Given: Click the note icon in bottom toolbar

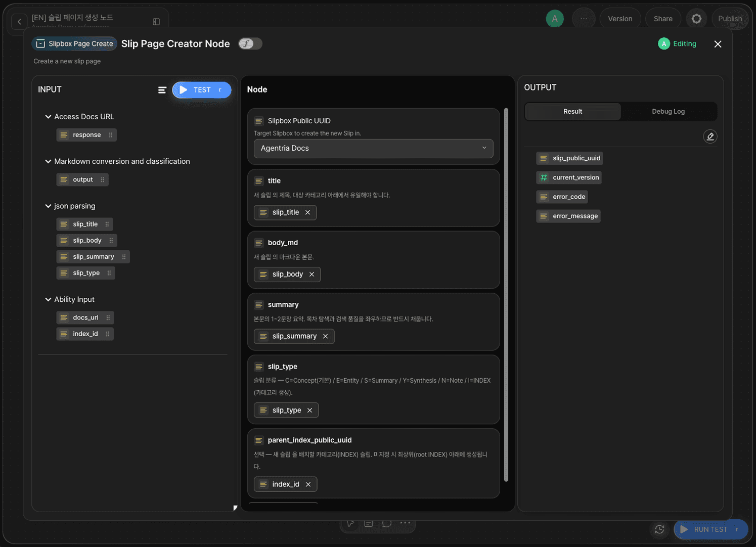Looking at the screenshot, I should tap(369, 523).
